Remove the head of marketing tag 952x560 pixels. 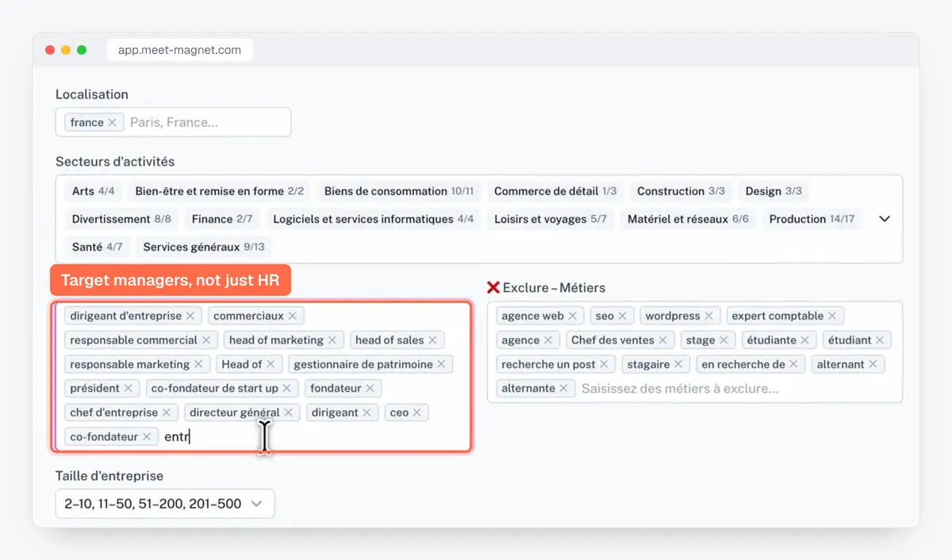(x=332, y=340)
